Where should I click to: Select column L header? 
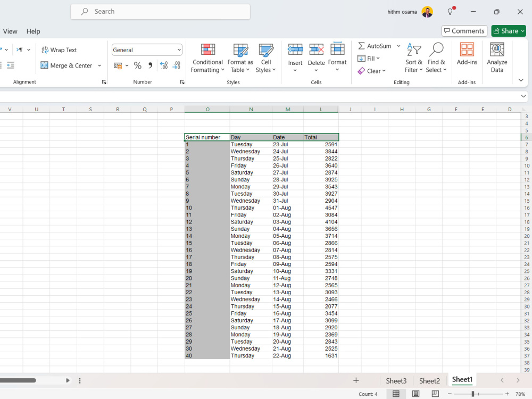coord(321,109)
